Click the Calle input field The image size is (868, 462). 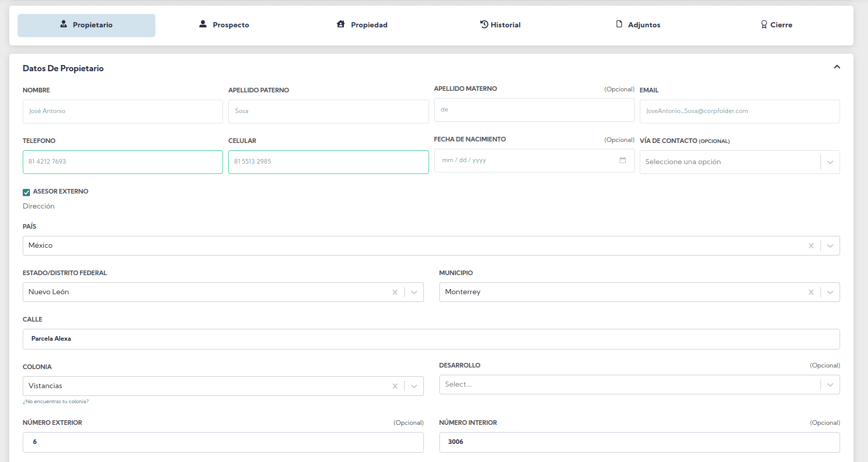point(431,339)
